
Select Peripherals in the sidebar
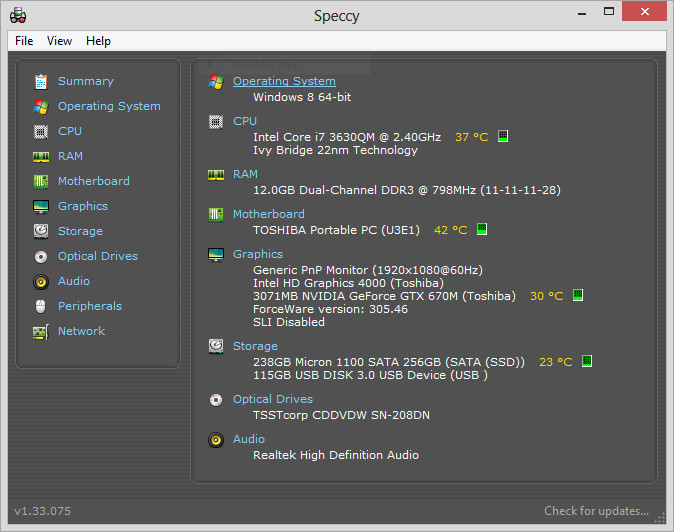pyautogui.click(x=90, y=306)
